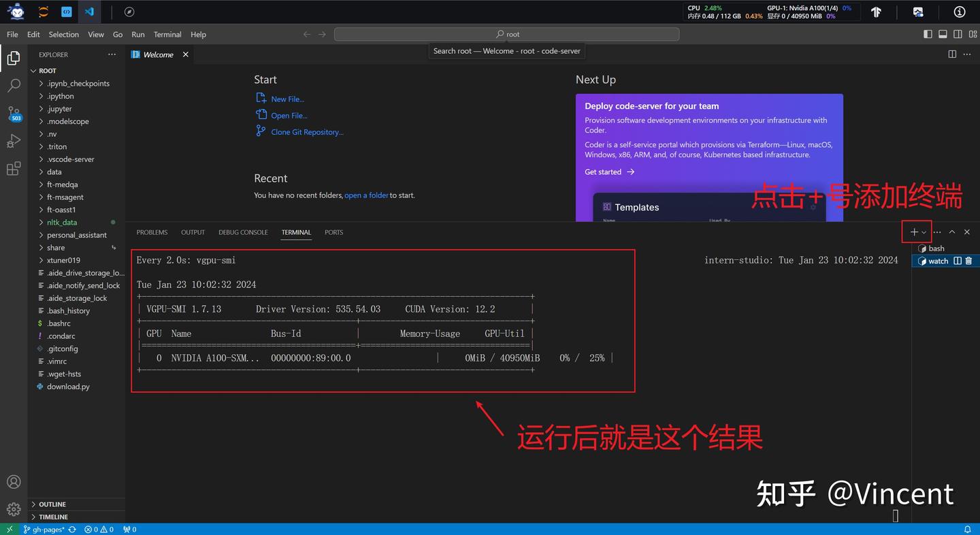Open Explorer views and more actions ellipsis

coord(112,54)
